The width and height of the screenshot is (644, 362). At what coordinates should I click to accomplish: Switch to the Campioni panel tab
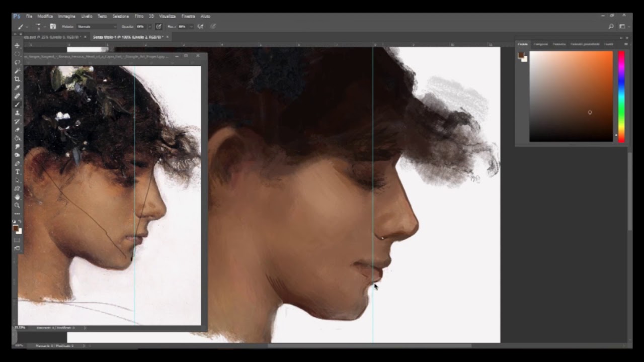click(541, 44)
